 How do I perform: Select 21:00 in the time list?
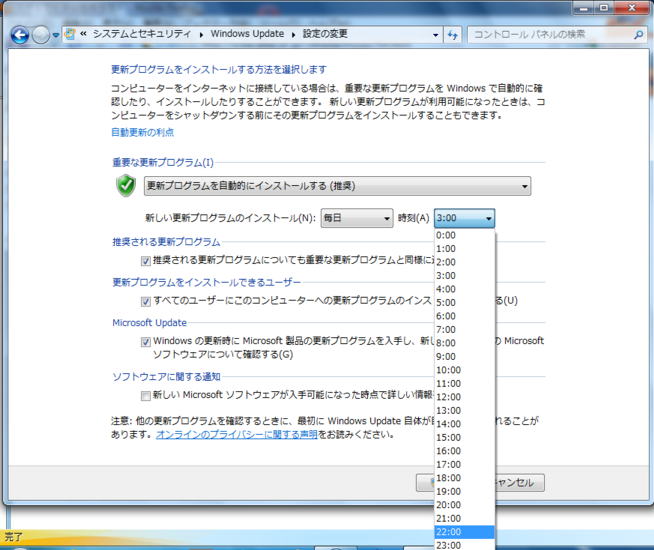point(464,518)
